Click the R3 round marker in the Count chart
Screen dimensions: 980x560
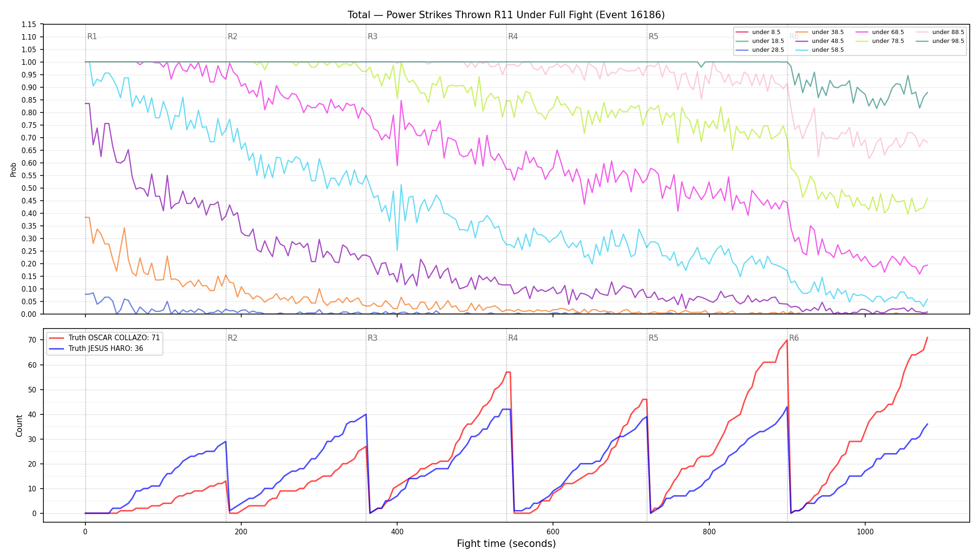pos(372,338)
